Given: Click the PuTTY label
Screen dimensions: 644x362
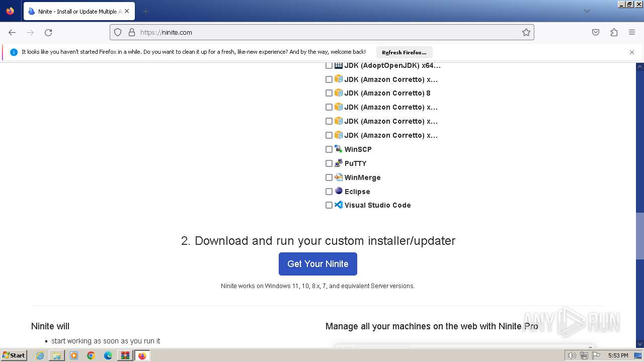Looking at the screenshot, I should click(355, 163).
